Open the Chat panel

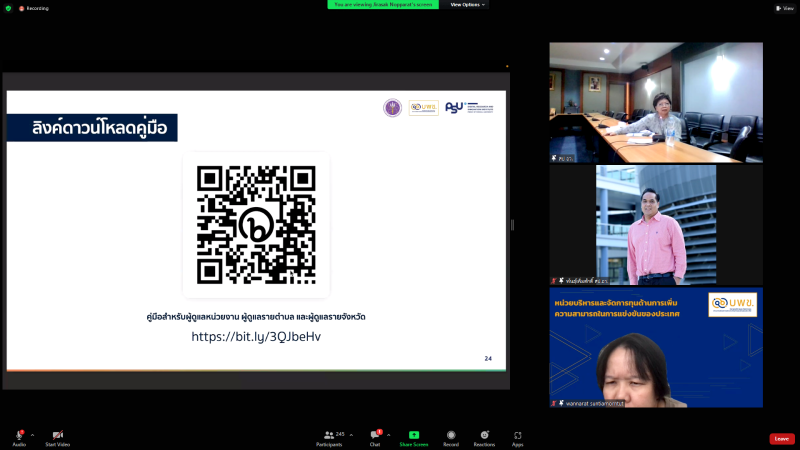pyautogui.click(x=375, y=437)
